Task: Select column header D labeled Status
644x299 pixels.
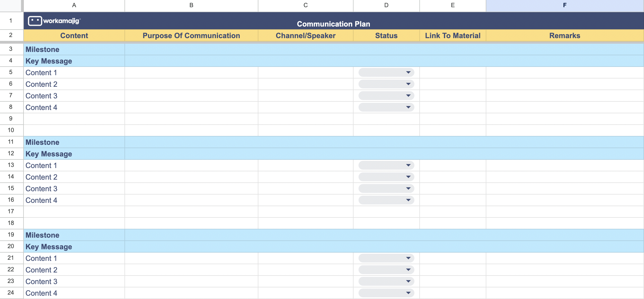Action: pos(386,4)
